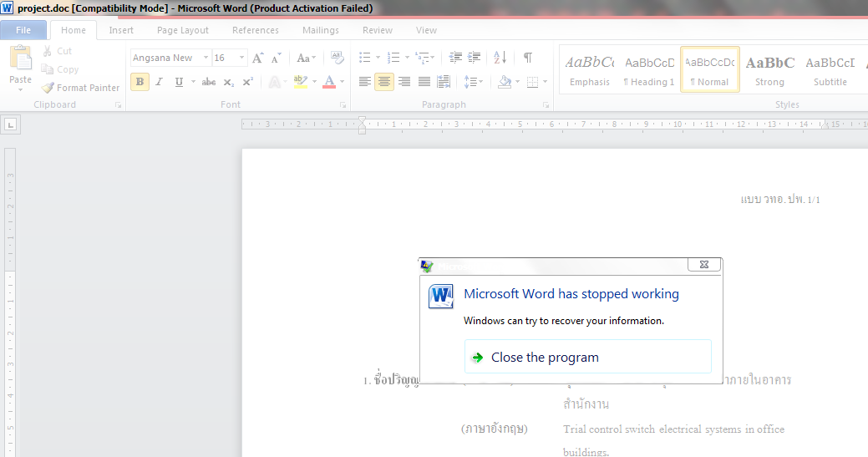The width and height of the screenshot is (868, 457).
Task: Open the underline style dropdown arrow
Action: click(193, 82)
